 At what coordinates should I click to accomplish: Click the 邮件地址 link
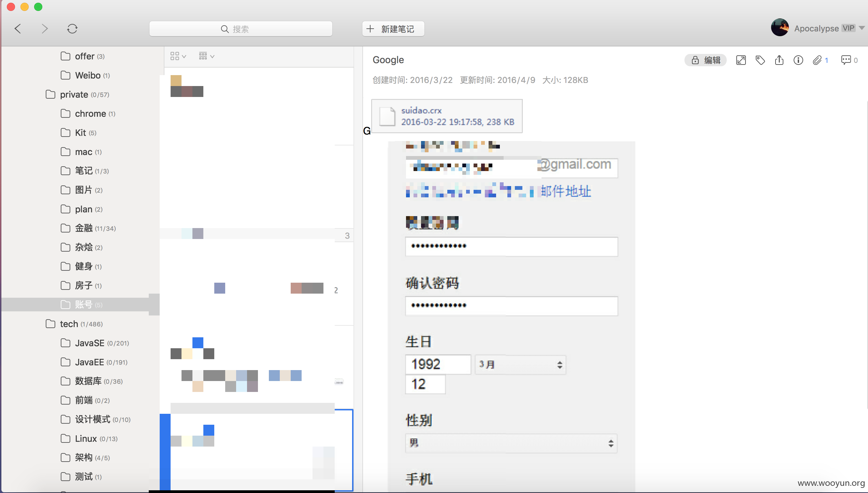566,191
